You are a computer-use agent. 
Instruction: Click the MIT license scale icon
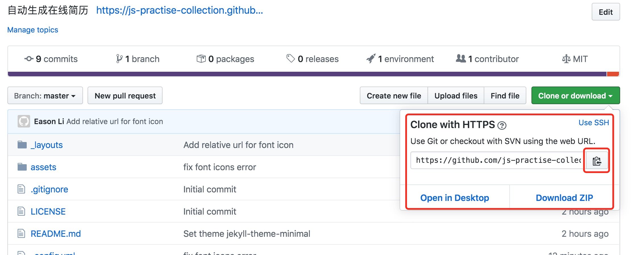coord(566,59)
